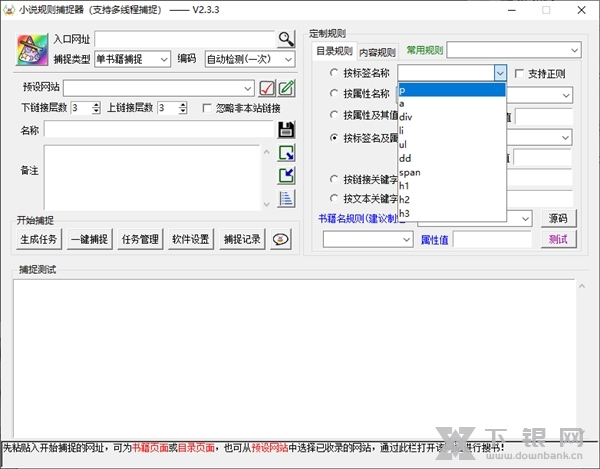
Task: Click the floppy disk save icon
Action: click(286, 130)
